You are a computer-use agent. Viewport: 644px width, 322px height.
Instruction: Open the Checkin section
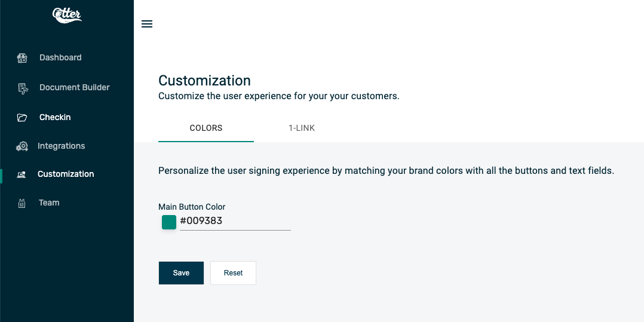click(x=55, y=117)
